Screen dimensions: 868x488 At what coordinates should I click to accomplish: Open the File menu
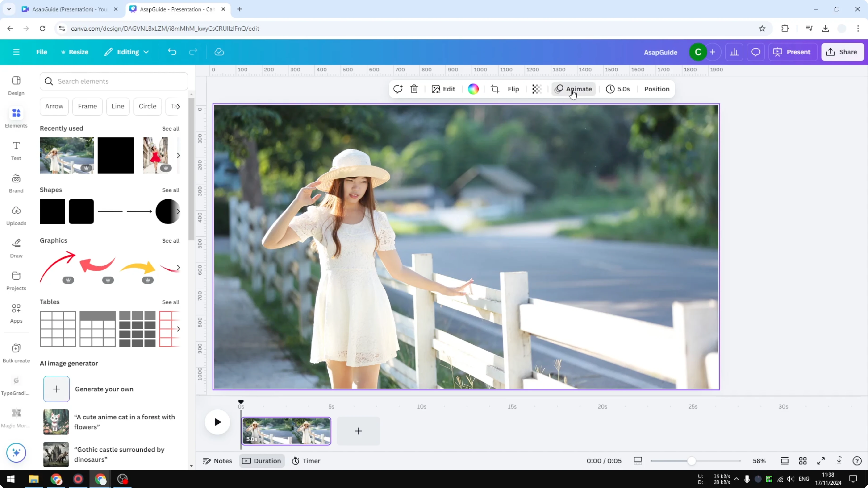click(42, 52)
